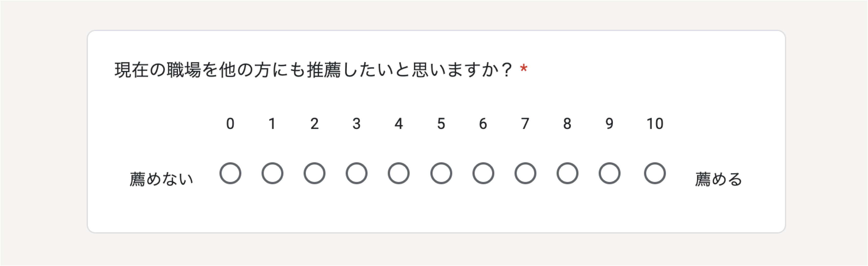The width and height of the screenshot is (868, 266).
Task: Pick rating 7 radio button
Action: click(525, 173)
